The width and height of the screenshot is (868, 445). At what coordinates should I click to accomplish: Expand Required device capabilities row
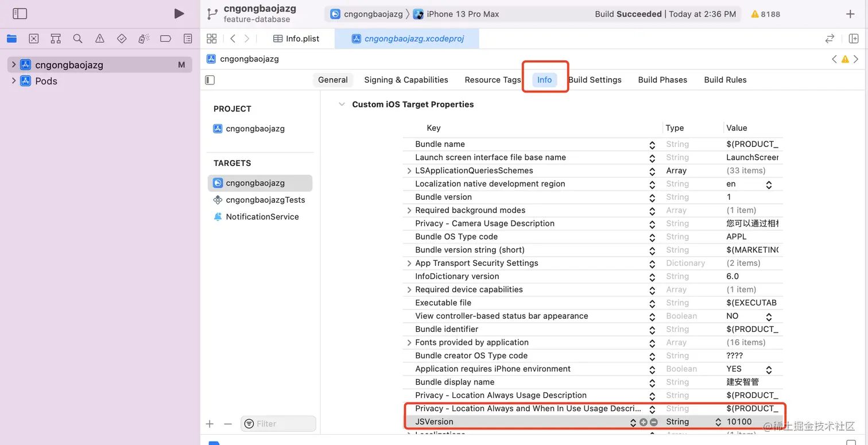tap(409, 289)
